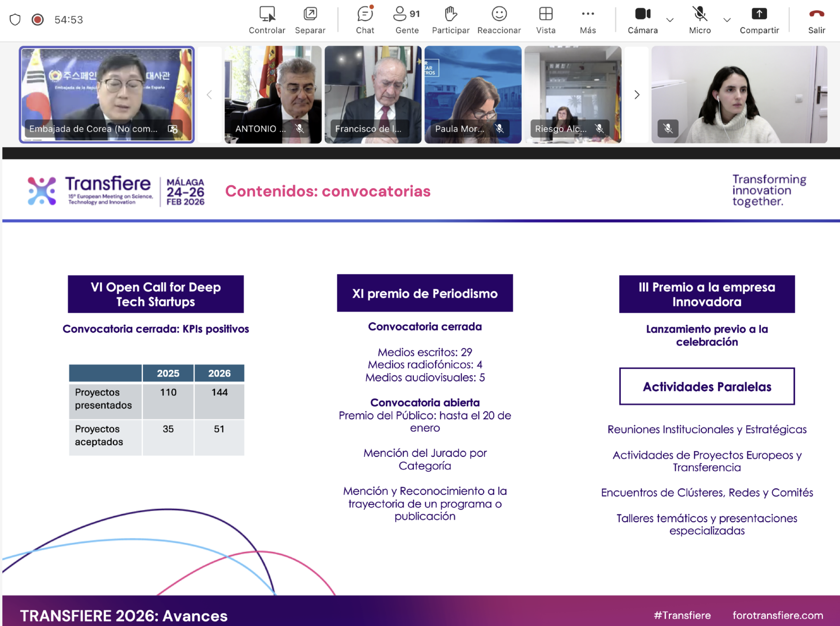Open the Reaccionar emoji reactions
The width and height of the screenshot is (840, 626).
pos(499,20)
